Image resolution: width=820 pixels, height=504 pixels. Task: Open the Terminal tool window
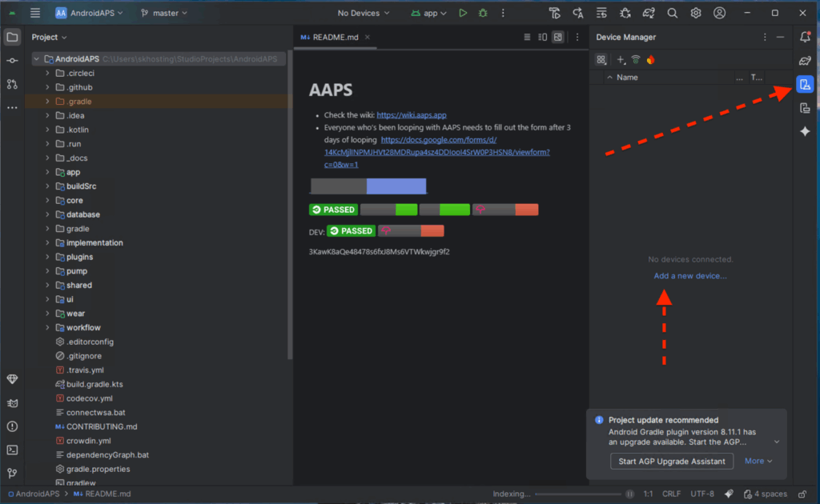point(12,450)
